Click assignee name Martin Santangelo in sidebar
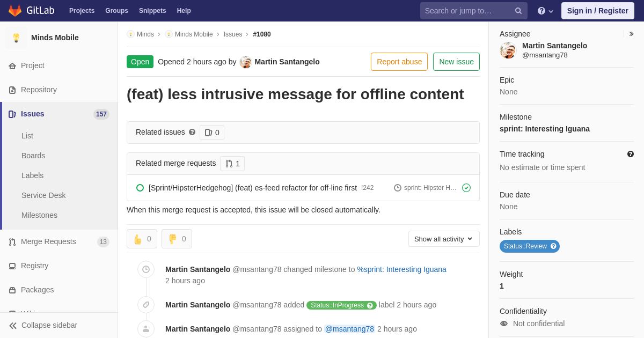The width and height of the screenshot is (644, 338). tap(554, 46)
